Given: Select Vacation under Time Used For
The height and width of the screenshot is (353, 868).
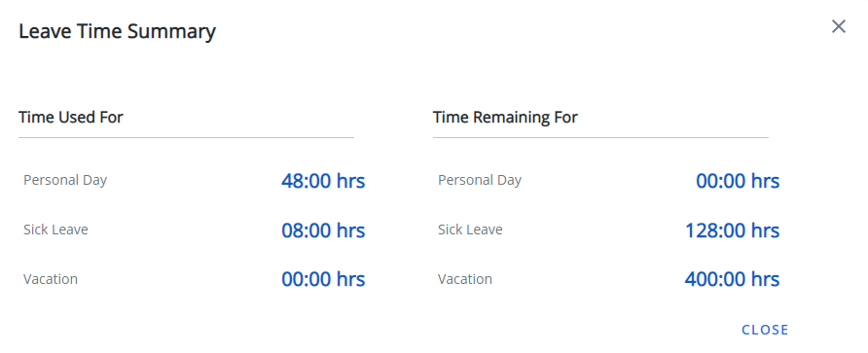Looking at the screenshot, I should coord(51,279).
